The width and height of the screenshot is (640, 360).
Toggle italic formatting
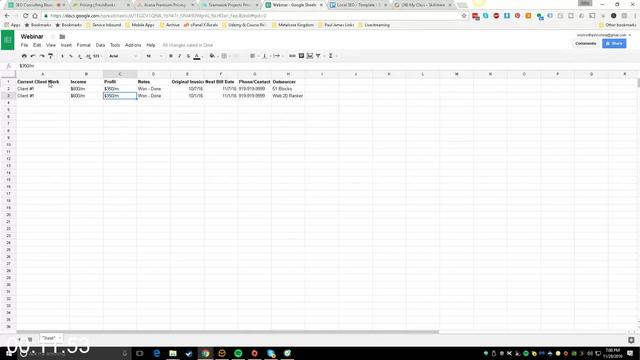pos(180,56)
